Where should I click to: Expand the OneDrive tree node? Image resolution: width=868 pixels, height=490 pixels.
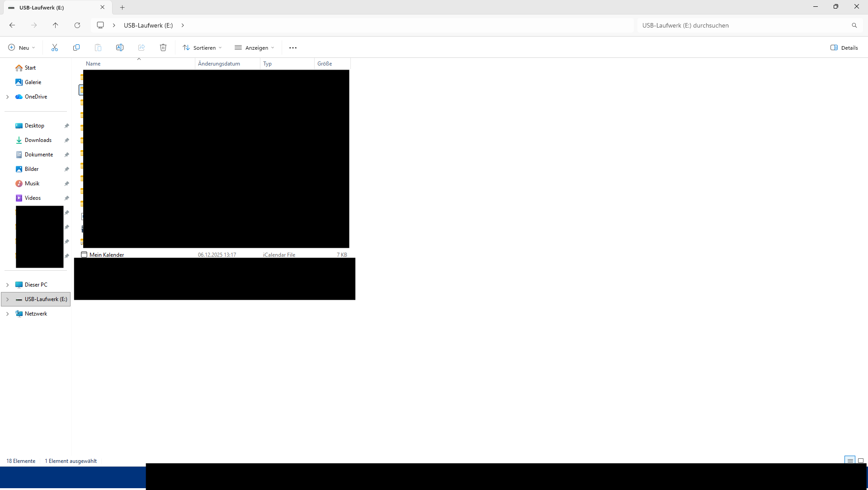[x=8, y=97]
